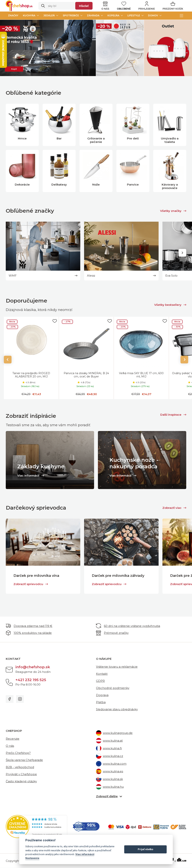Open the Značky menu item
The width and height of the screenshot is (192, 868).
tap(13, 16)
